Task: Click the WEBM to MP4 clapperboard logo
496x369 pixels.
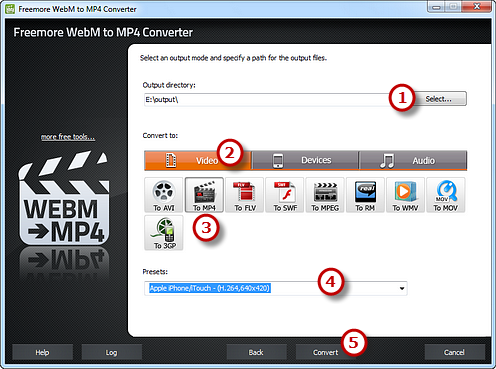Action: 64,198
